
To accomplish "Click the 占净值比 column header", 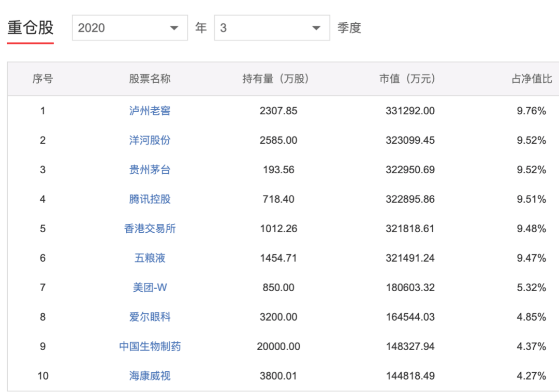I will pyautogui.click(x=532, y=79).
